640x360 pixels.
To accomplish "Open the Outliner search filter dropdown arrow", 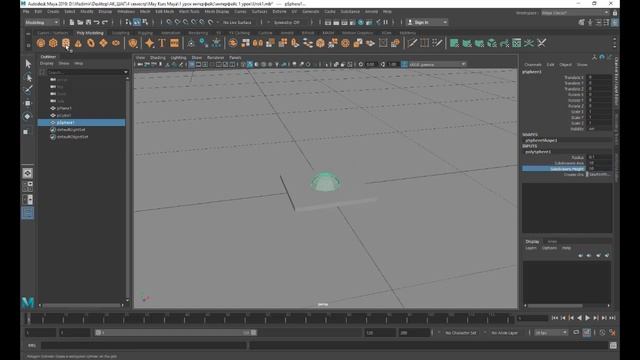I will [x=125, y=72].
